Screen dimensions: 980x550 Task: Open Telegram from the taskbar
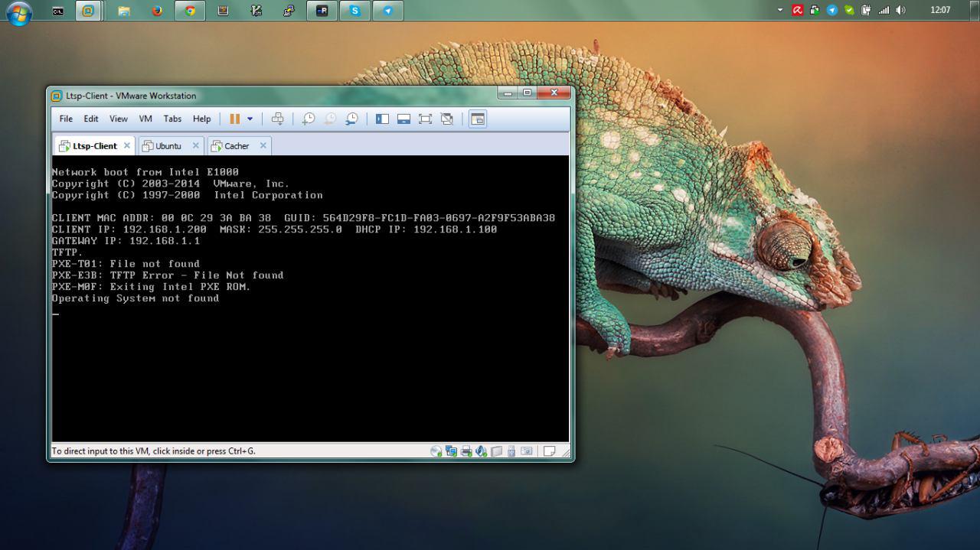388,11
